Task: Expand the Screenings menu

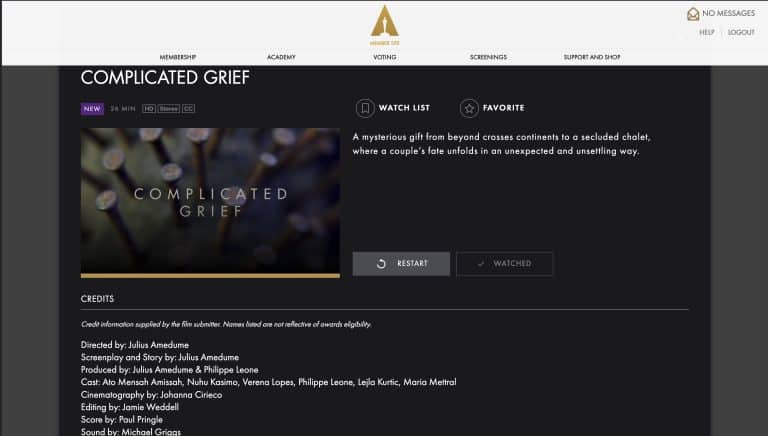Action: pyautogui.click(x=488, y=57)
